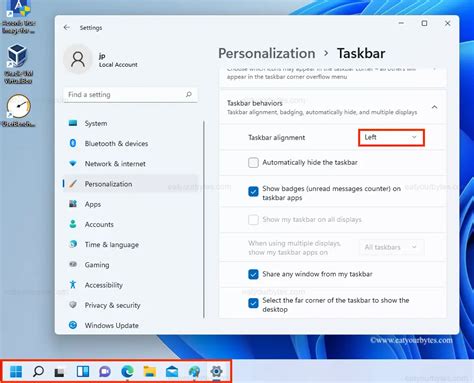Viewport: 474px width, 383px height.
Task: Click the Accessibility figure icon
Action: (73, 284)
